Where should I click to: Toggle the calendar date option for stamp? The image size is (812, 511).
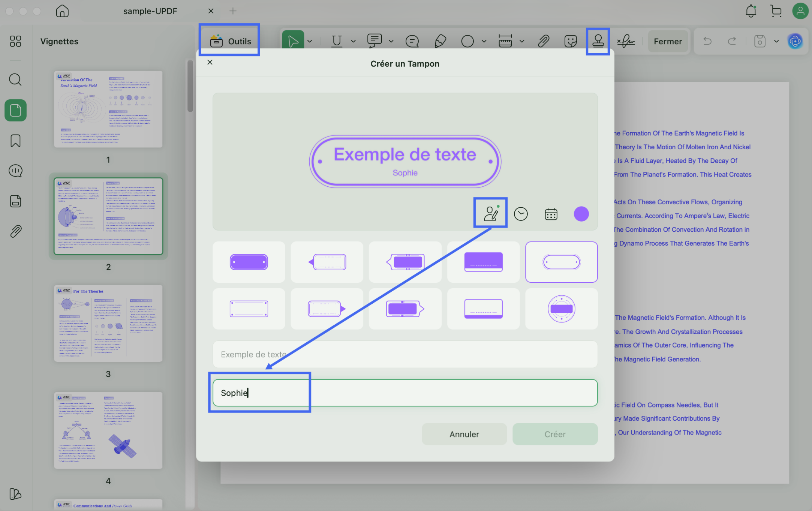pos(551,214)
